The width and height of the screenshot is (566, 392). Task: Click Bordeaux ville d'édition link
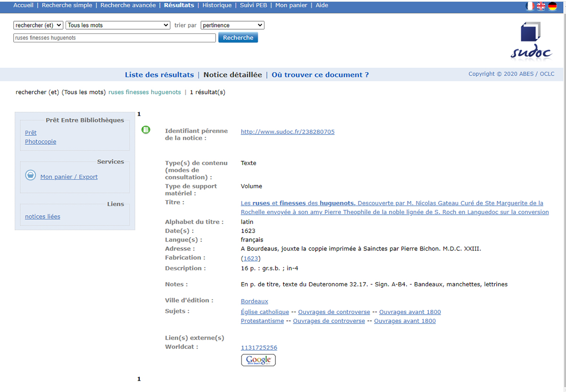tap(254, 301)
